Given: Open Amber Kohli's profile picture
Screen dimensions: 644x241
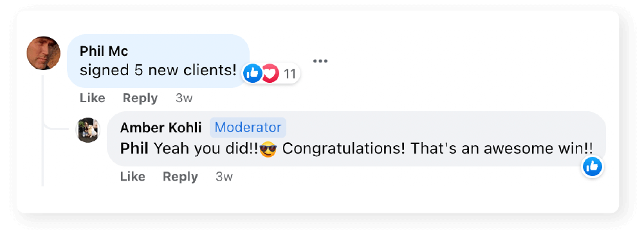Looking at the screenshot, I should (x=88, y=130).
